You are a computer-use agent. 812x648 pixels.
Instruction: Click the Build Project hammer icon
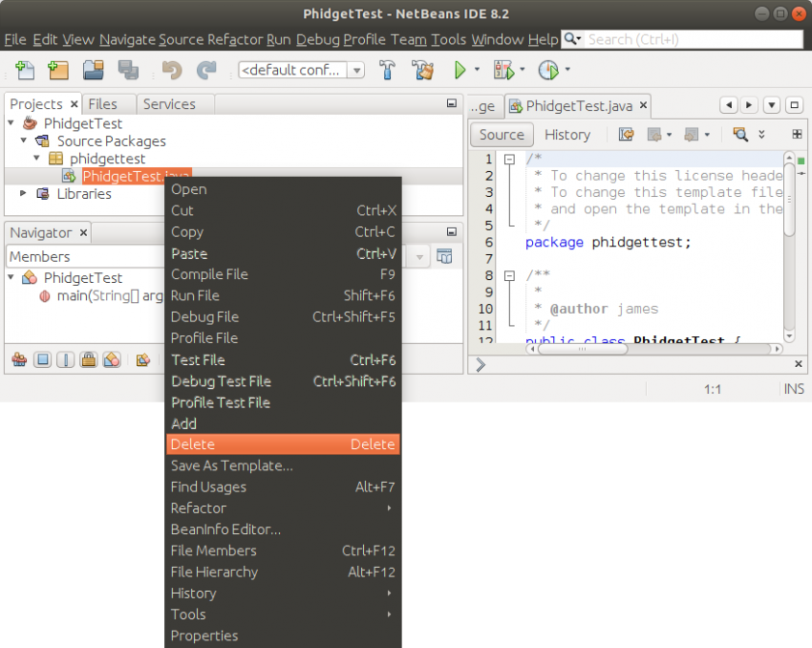pyautogui.click(x=387, y=70)
